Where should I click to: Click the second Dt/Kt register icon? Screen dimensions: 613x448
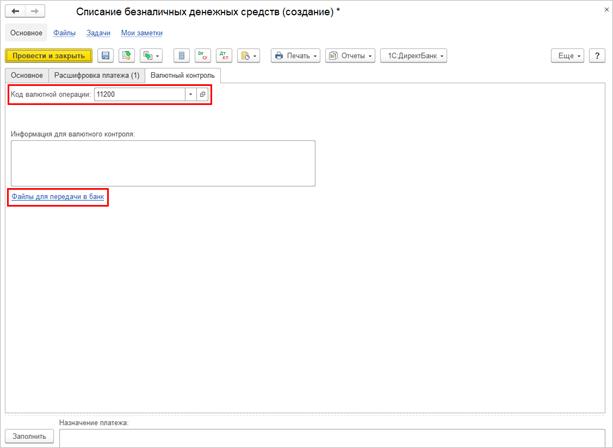coord(223,56)
